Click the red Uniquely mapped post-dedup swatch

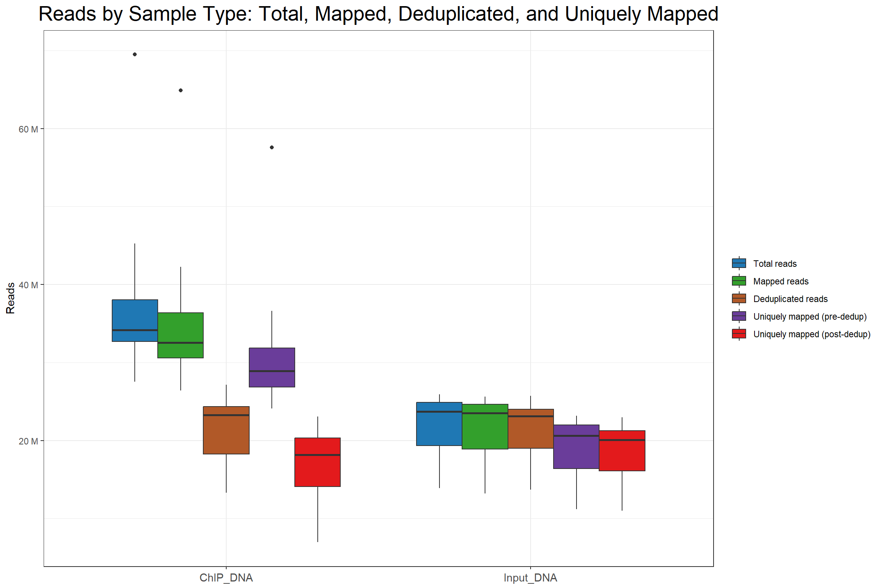point(739,334)
